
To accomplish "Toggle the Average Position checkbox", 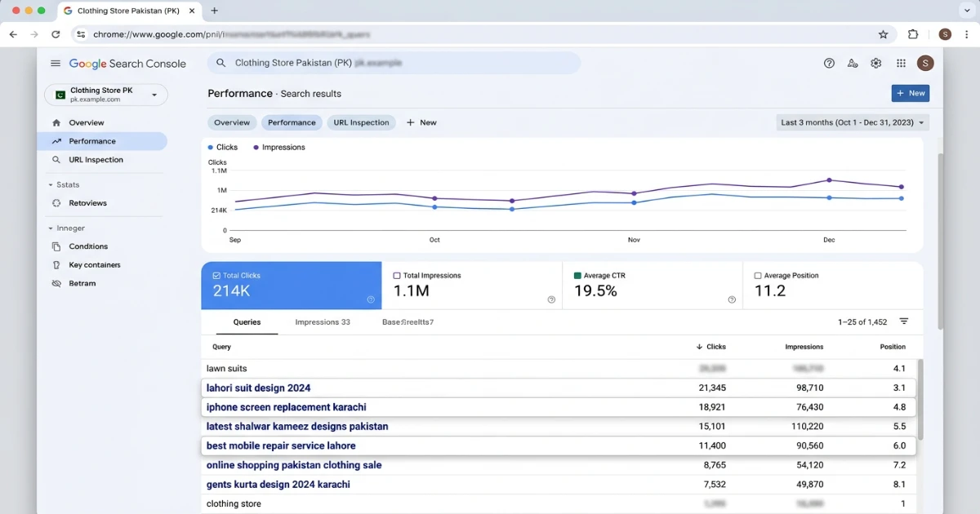I will 758,276.
